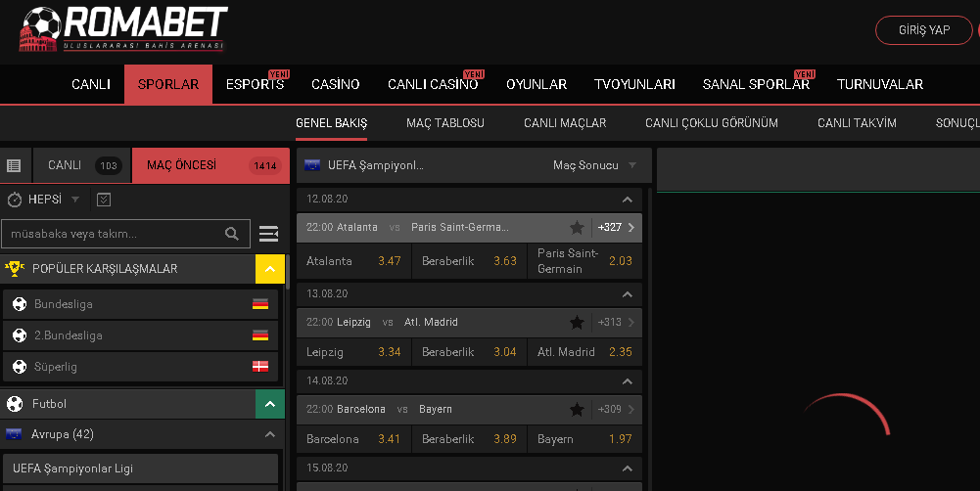This screenshot has height=491, width=980.
Task: Favorite the Atalanta vs Paris match star
Action: click(x=577, y=227)
